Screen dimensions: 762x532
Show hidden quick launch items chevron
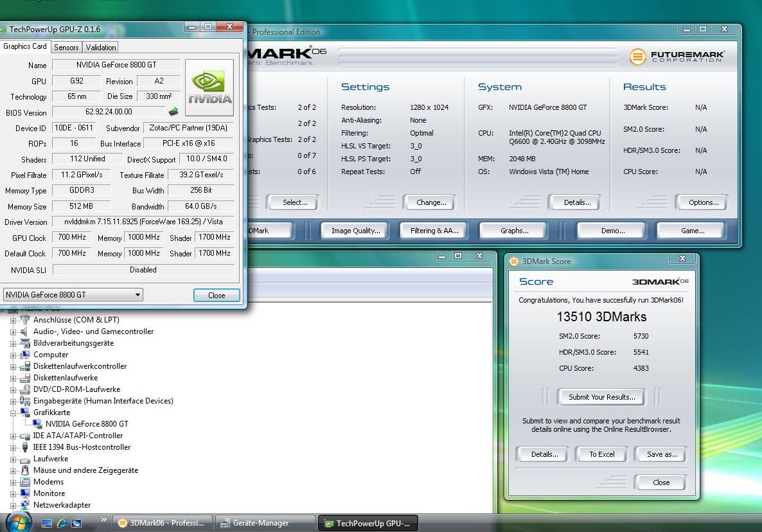103,519
